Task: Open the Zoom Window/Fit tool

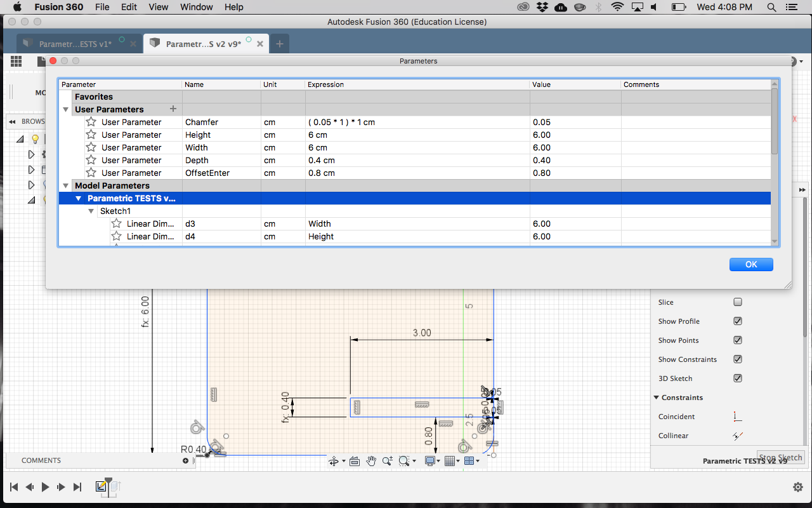Action: [404, 461]
